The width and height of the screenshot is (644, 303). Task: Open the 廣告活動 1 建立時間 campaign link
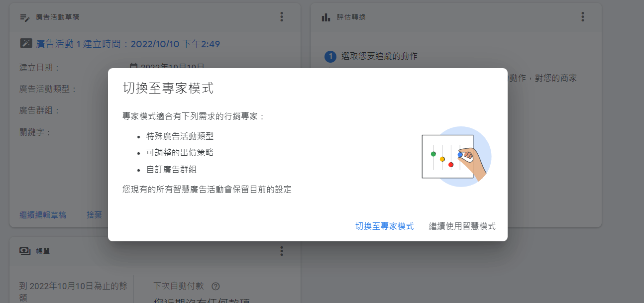pos(128,44)
